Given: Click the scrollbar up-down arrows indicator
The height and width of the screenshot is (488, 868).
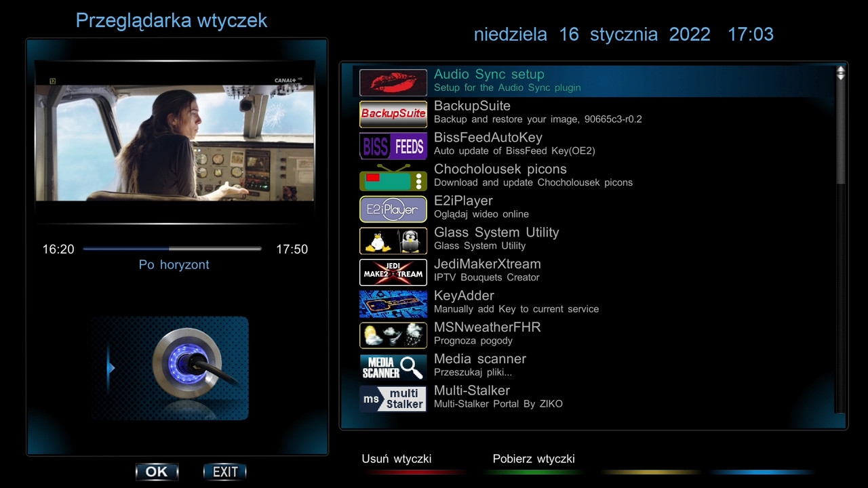Looking at the screenshot, I should 841,73.
